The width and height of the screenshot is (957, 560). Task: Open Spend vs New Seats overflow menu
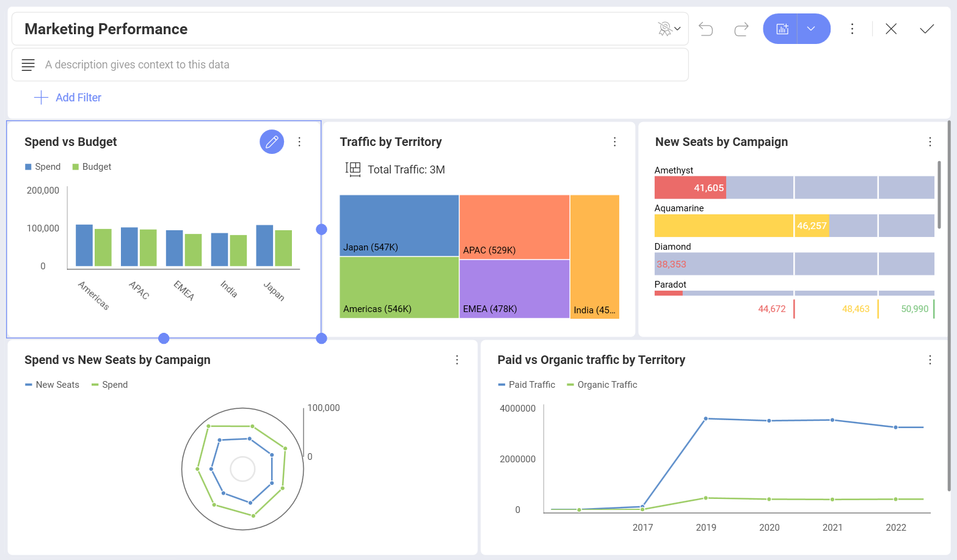(457, 360)
